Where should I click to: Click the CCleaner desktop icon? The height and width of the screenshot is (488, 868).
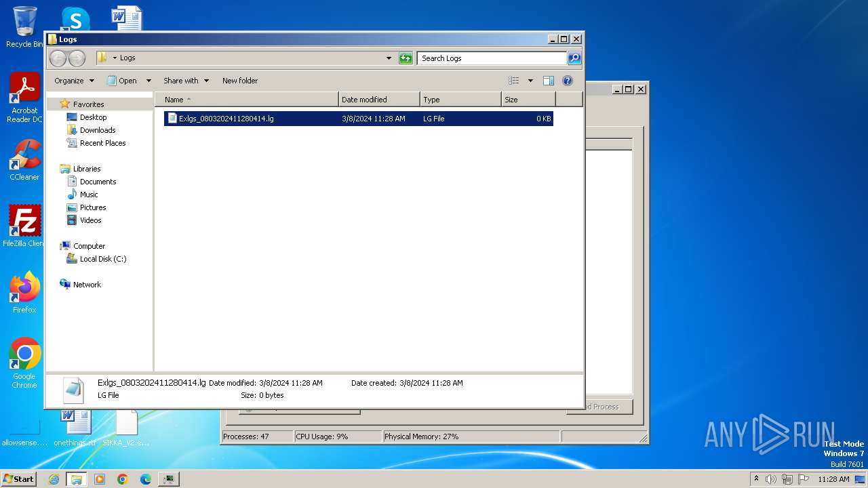[x=24, y=160]
